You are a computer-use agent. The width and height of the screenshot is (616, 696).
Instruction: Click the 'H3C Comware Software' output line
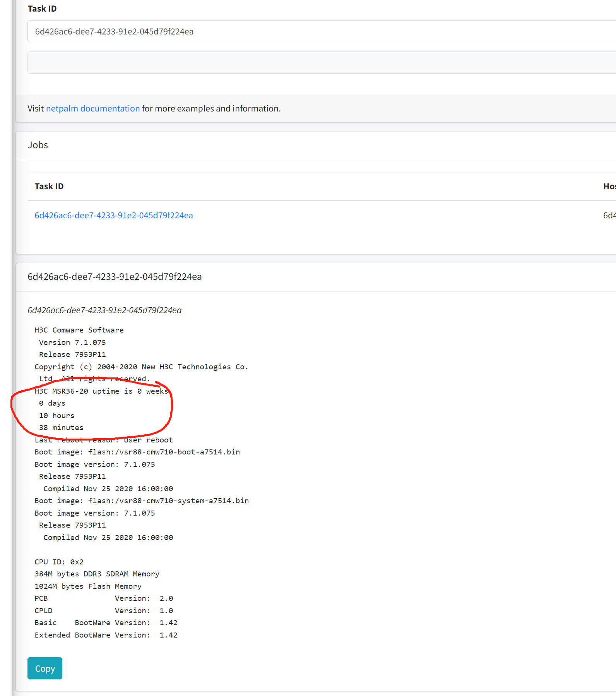click(x=79, y=330)
